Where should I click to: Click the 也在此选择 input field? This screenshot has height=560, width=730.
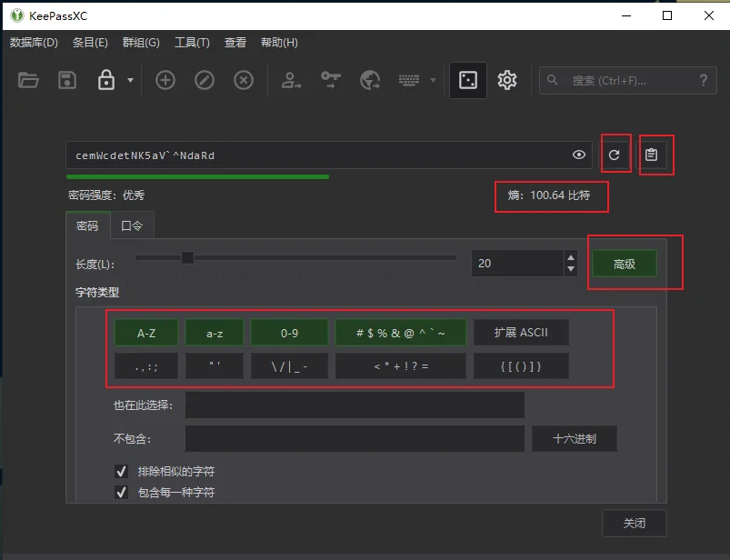click(x=355, y=405)
